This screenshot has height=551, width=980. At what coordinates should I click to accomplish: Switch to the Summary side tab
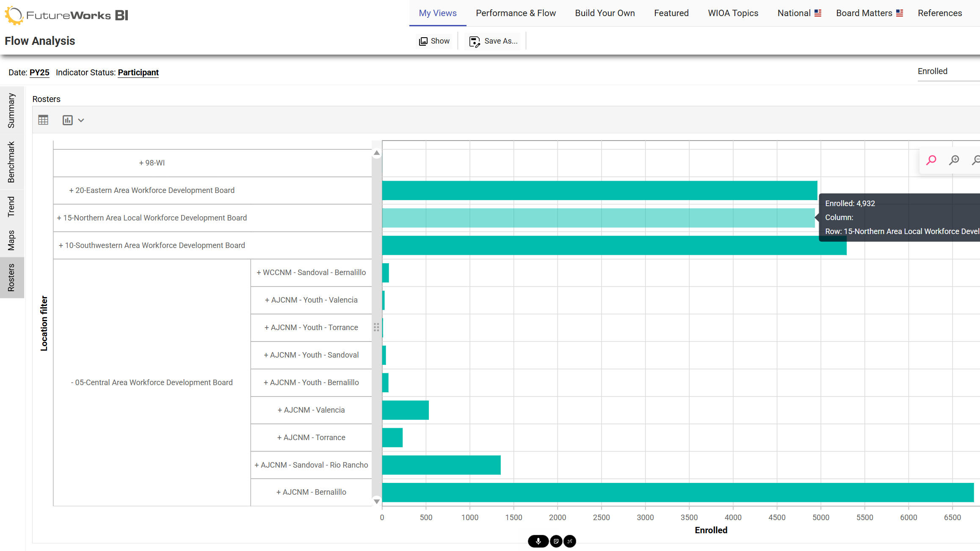click(x=11, y=111)
